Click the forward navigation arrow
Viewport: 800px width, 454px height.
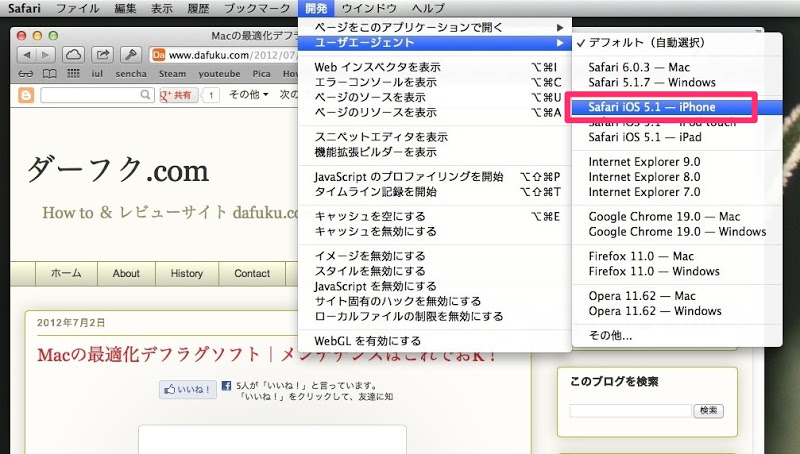click(x=46, y=55)
